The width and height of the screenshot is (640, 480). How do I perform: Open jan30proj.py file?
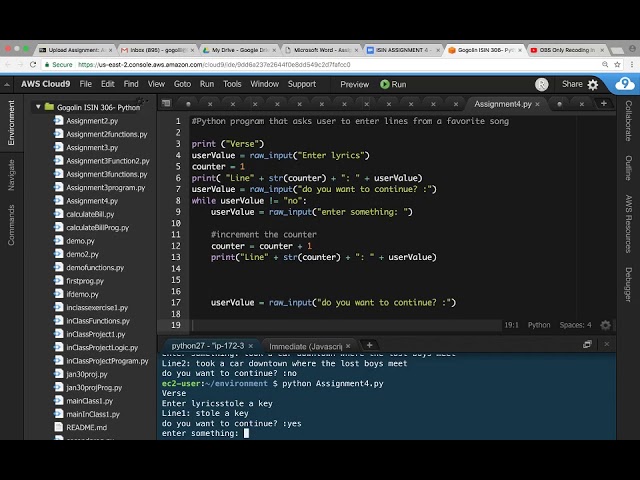87,374
